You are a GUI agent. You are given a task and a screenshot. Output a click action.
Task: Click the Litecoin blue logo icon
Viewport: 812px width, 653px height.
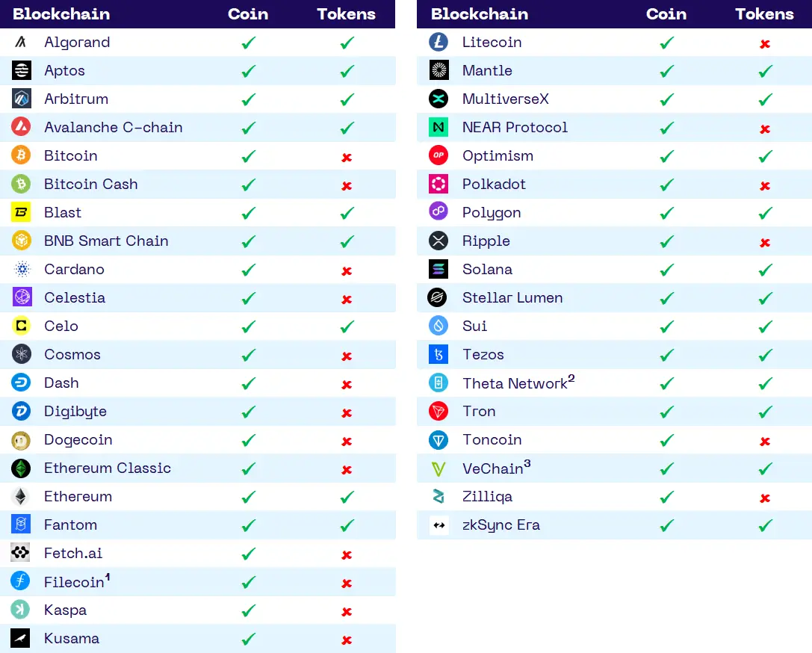[x=438, y=42]
